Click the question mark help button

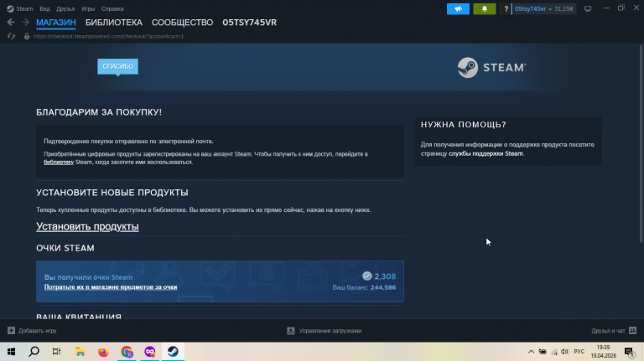point(506,8)
